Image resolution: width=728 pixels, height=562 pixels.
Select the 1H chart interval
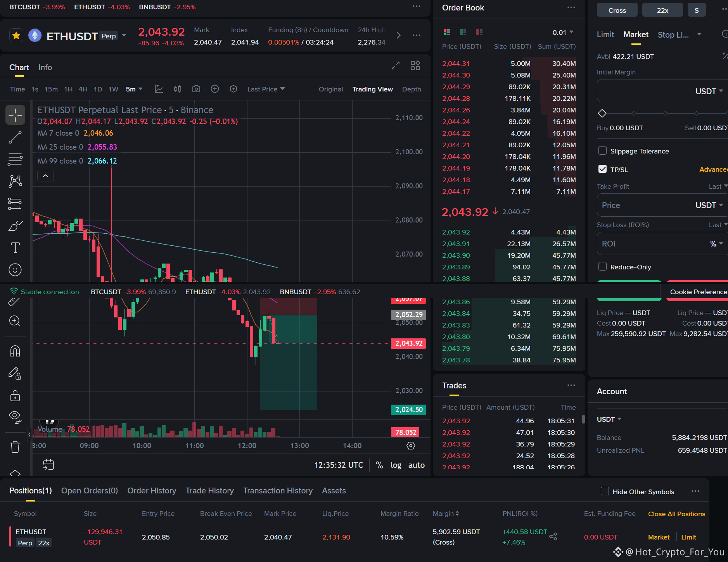coord(68,89)
